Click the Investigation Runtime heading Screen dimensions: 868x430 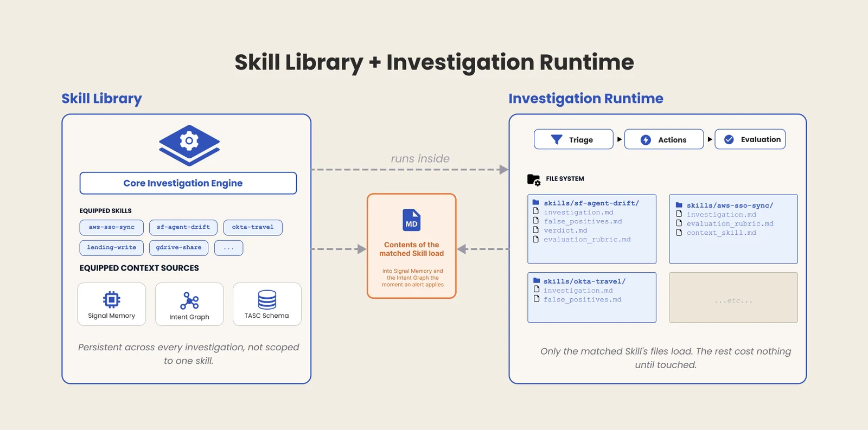[586, 99]
